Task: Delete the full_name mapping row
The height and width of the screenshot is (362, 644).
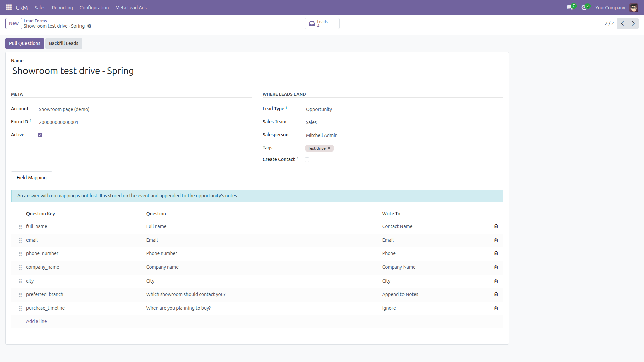Action: click(496, 226)
